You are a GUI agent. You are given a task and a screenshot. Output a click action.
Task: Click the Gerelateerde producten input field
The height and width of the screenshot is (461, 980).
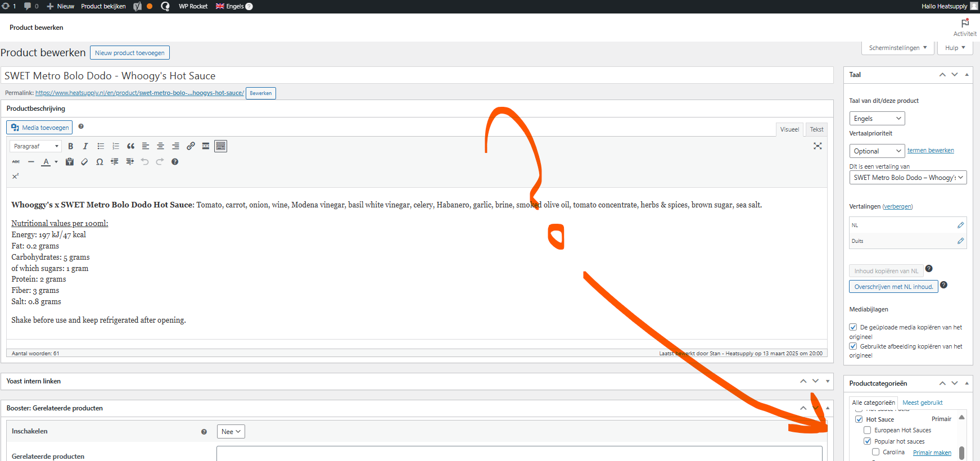point(520,454)
